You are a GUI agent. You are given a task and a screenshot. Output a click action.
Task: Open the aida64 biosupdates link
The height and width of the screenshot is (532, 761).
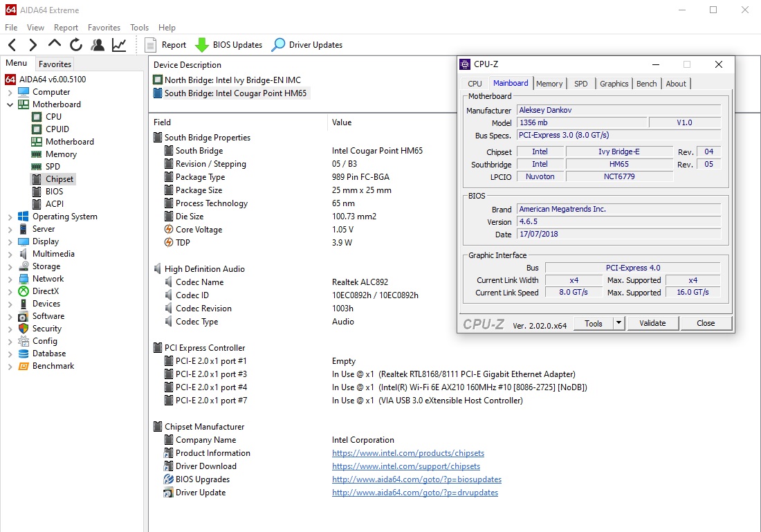[x=417, y=479]
